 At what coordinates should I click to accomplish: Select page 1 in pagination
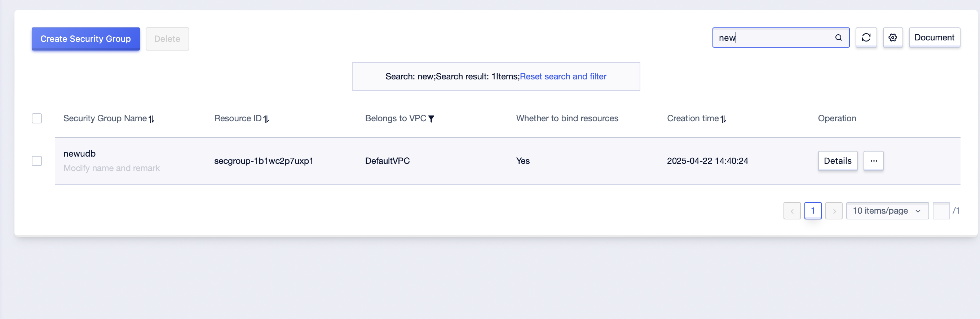[x=813, y=210]
